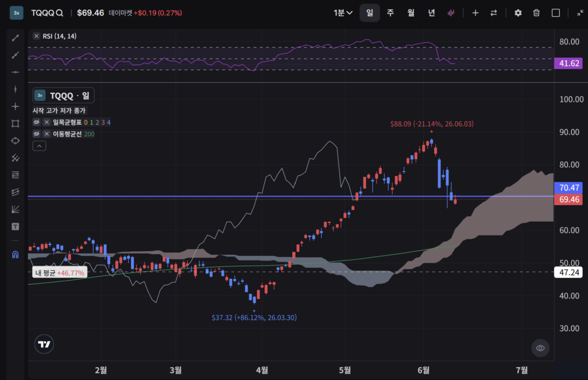Open the 1분 interval dropdown
This screenshot has height=380, width=588.
(343, 13)
